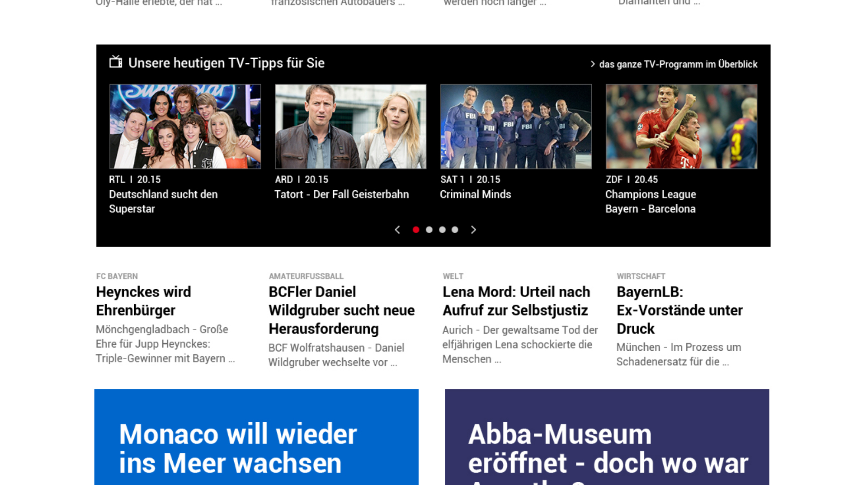Read Heynckes wird Ehrenbürger article

143,301
